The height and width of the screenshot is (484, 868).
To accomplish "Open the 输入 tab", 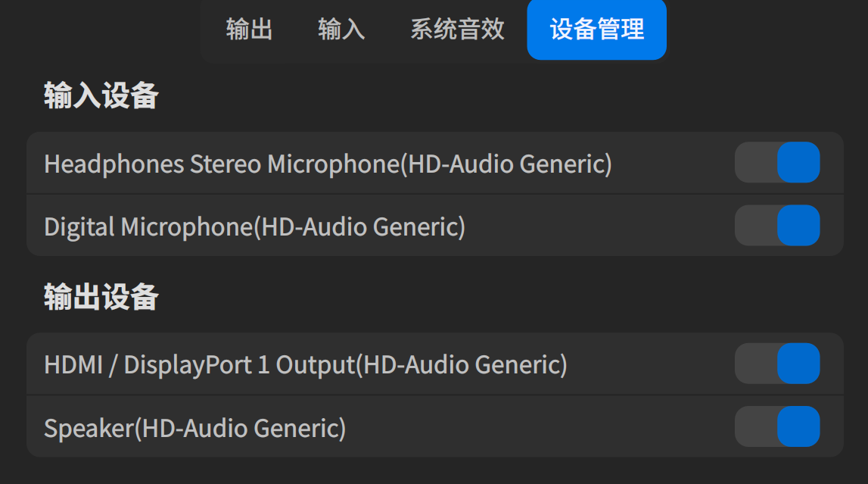I will pyautogui.click(x=341, y=30).
